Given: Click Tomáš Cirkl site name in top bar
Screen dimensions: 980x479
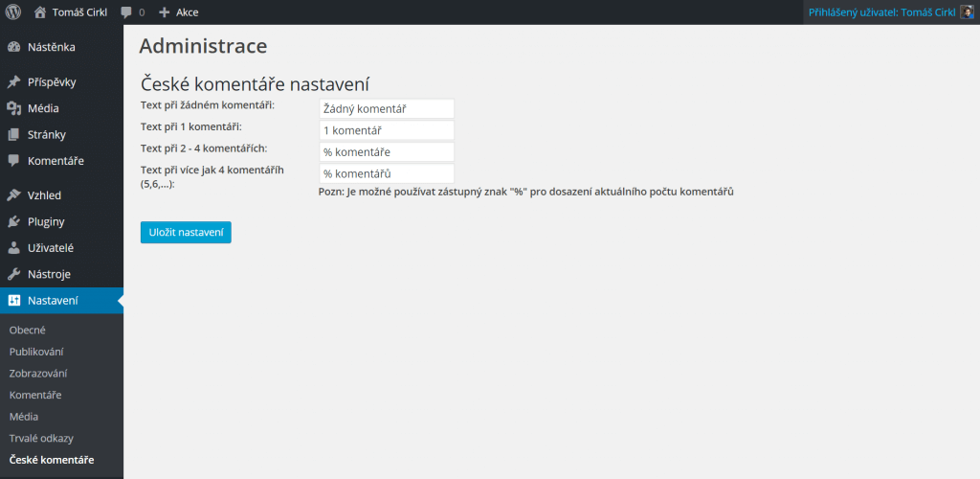Looking at the screenshot, I should pos(79,11).
